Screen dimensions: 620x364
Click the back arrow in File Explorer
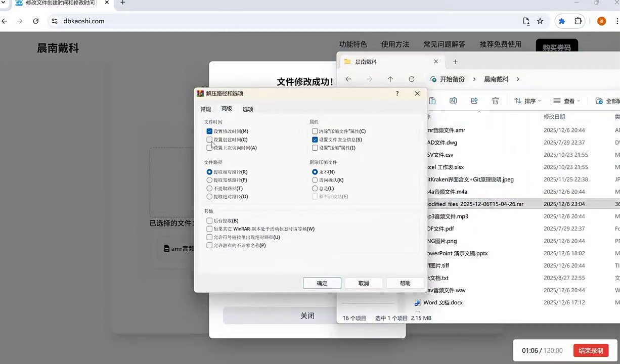pos(348,79)
